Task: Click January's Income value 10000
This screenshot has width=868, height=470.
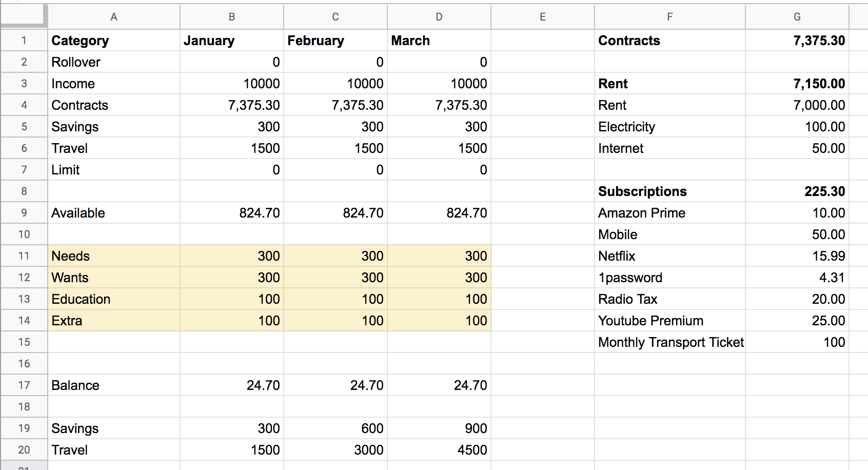Action: click(232, 84)
